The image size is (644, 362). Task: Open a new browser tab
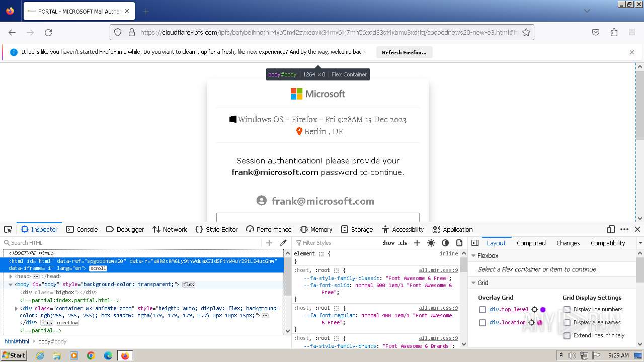[x=145, y=11]
